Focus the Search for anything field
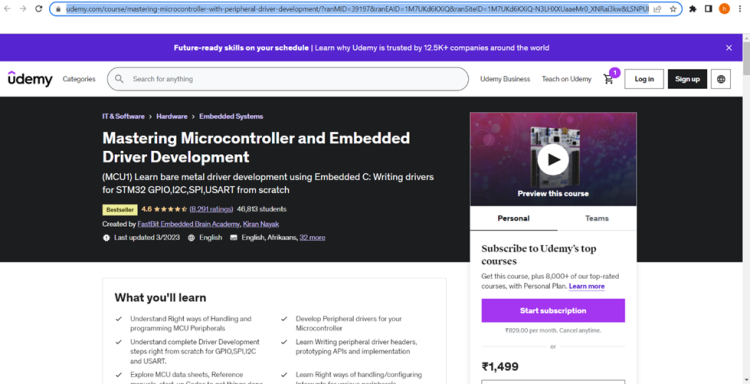The width and height of the screenshot is (750, 384). pyautogui.click(x=287, y=79)
